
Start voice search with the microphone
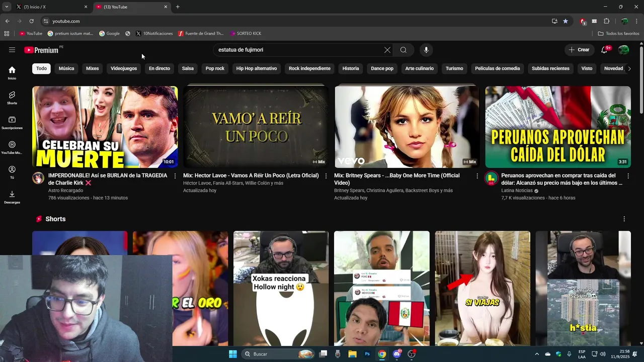(426, 50)
